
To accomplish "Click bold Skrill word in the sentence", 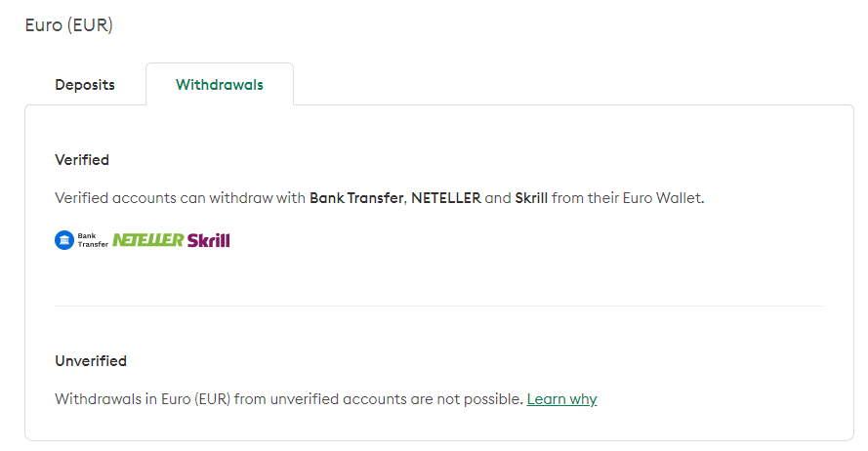I will coord(533,198).
